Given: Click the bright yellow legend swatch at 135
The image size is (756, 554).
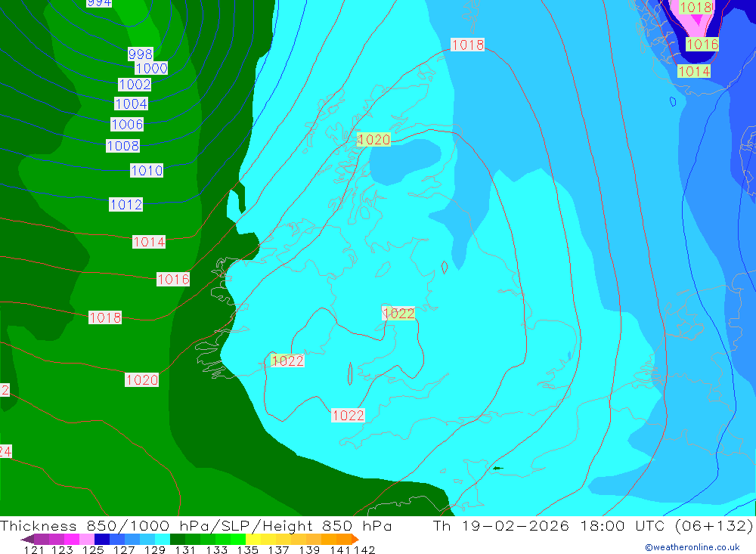Looking at the screenshot, I should tap(253, 539).
